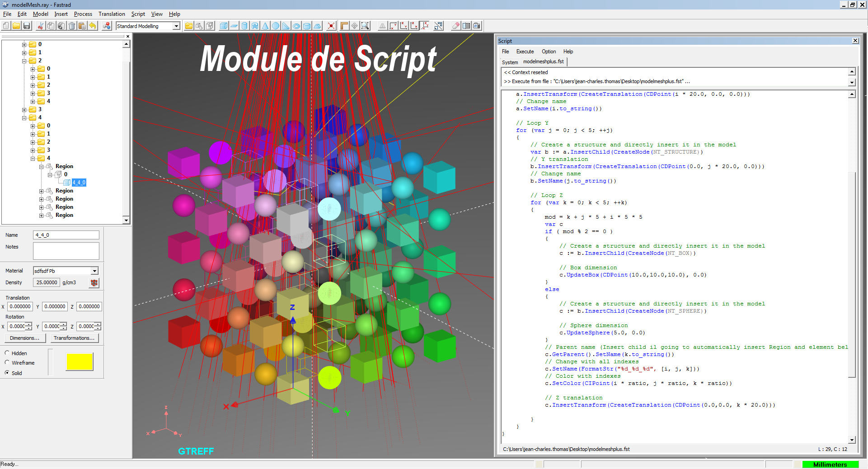This screenshot has width=868, height=469.
Task: Insert a torus ring shape
Action: click(296, 26)
